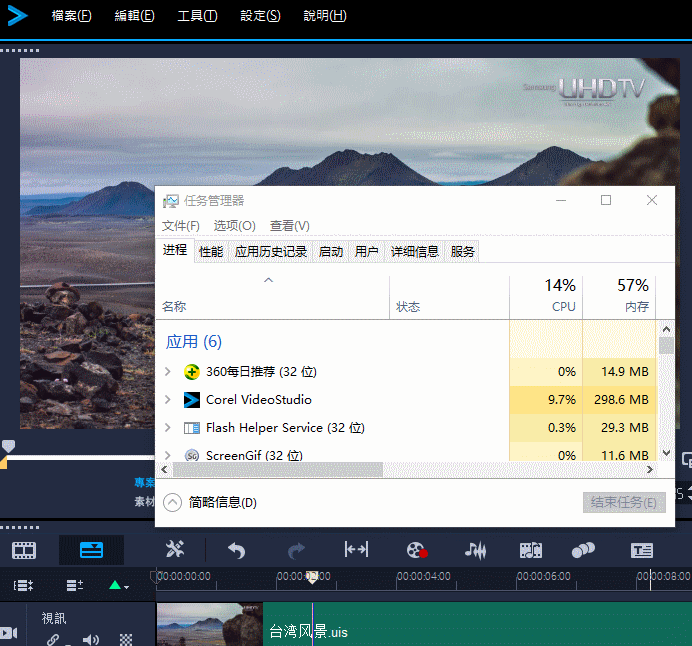Select the timeline view icon

[91, 550]
